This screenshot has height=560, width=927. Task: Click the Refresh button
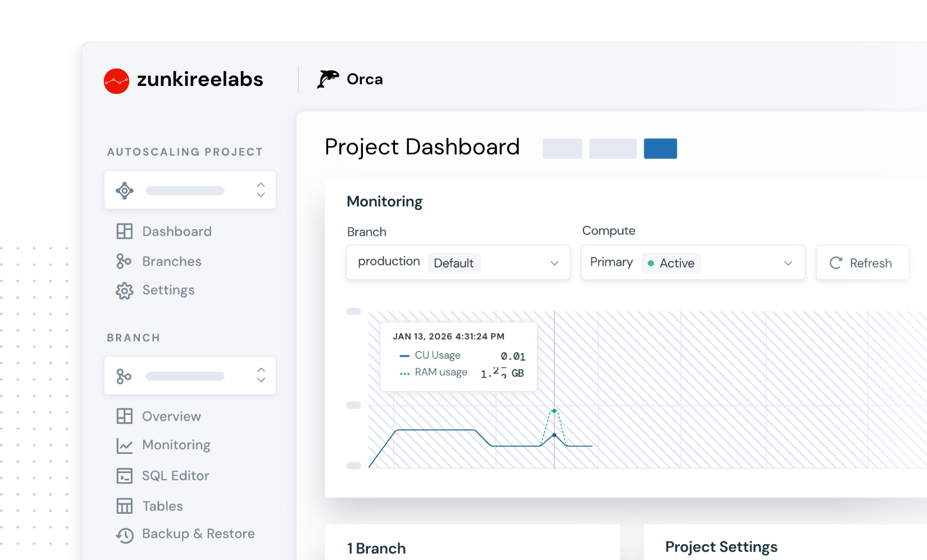point(862,262)
